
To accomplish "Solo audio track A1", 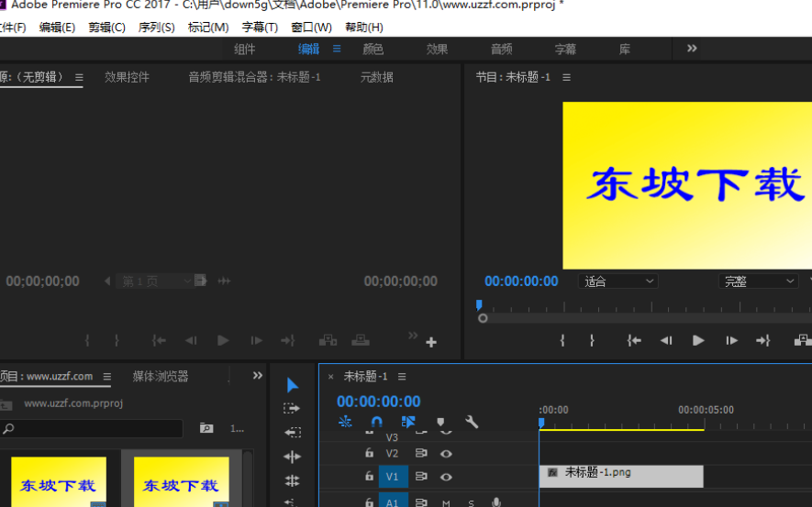I will [x=471, y=502].
